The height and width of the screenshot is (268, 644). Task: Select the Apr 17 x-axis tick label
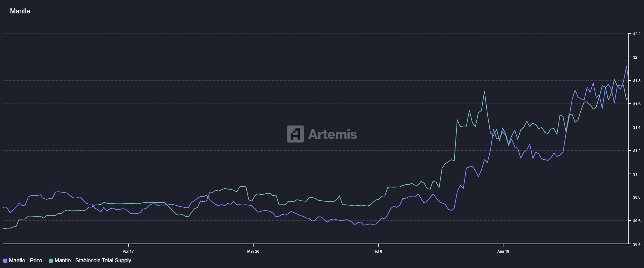[x=128, y=251]
